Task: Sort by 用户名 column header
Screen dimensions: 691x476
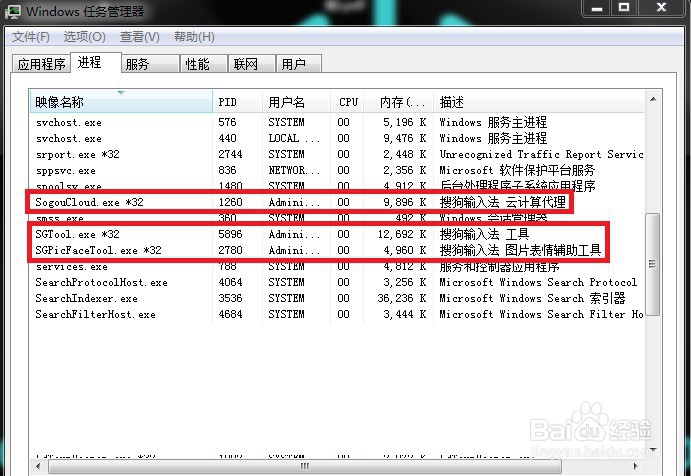Action: click(x=296, y=102)
